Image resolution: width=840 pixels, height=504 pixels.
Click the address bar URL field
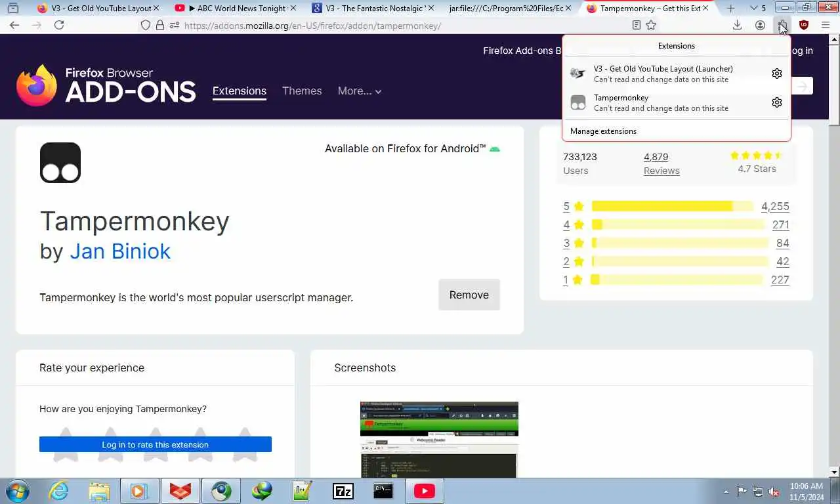click(x=404, y=26)
